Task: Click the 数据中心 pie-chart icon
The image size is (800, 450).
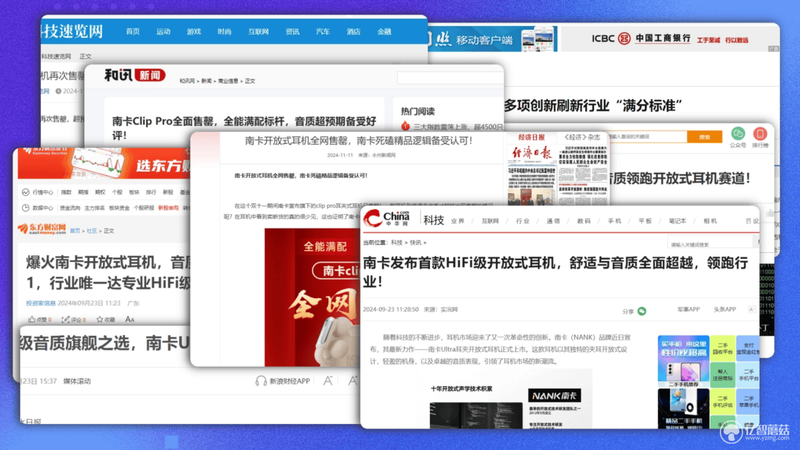Action: pyautogui.click(x=26, y=208)
